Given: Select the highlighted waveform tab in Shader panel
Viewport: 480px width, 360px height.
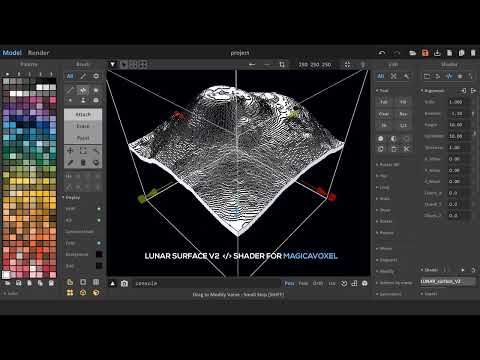Looking at the screenshot, I should 449,76.
